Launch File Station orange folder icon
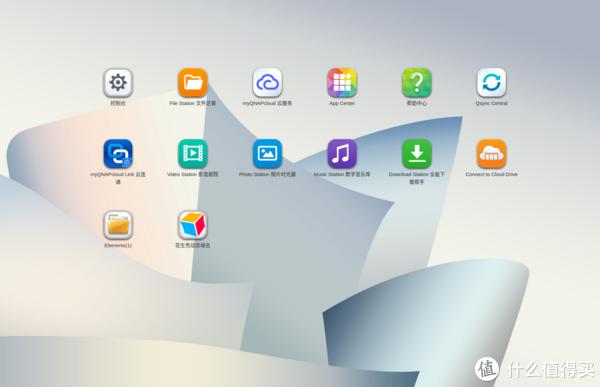 [192, 83]
